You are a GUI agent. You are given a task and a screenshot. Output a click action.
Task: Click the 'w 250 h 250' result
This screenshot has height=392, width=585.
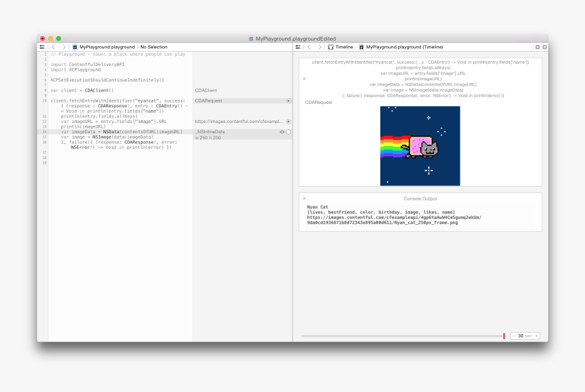point(207,138)
